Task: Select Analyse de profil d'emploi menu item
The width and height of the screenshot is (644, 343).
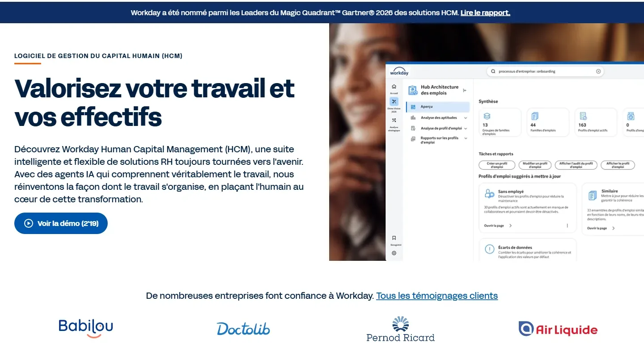Action: tap(438, 128)
